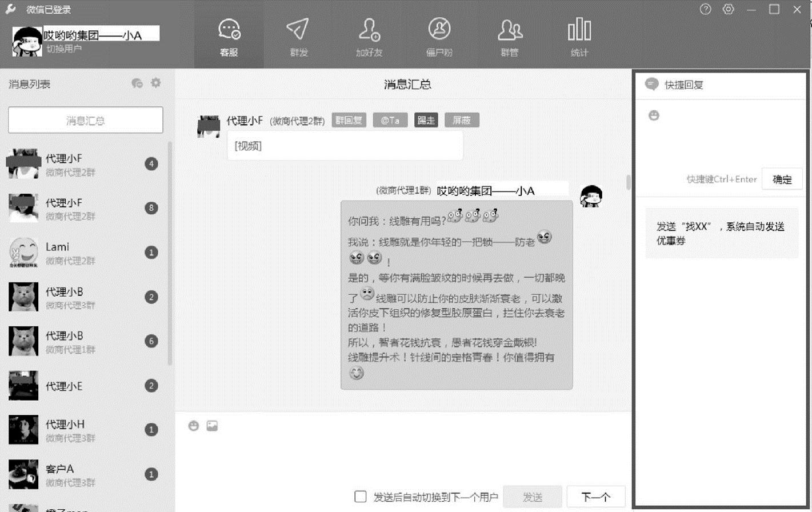
Task: Click the 消息汇总 button in sidebar
Action: point(86,121)
